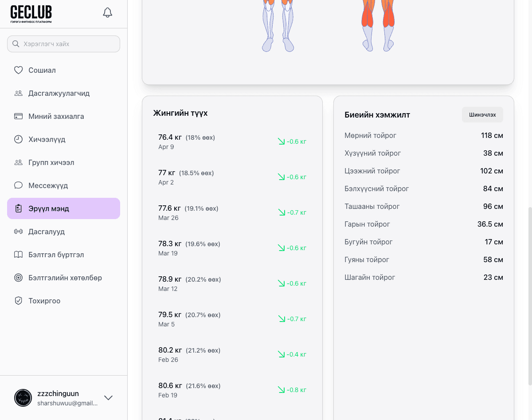
Task: Click the chat bubble icon beside Мессежүүд
Action: coord(18,185)
